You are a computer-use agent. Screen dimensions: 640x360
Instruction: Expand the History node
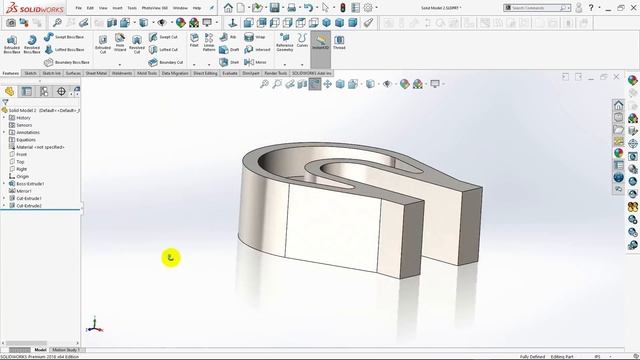tap(4, 118)
